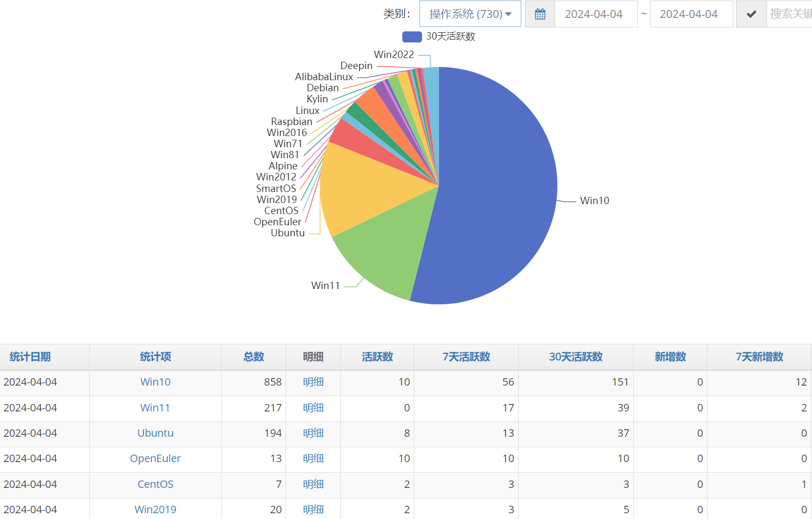Viewport: 812px width, 519px height.
Task: Open the Win11 link in table
Action: point(155,408)
